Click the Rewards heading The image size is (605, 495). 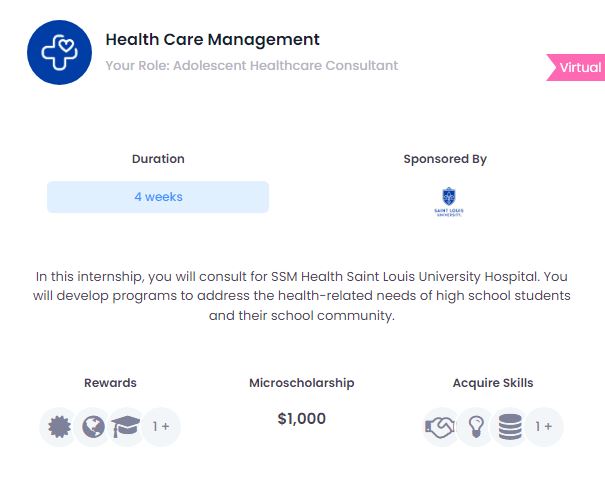[x=110, y=383]
